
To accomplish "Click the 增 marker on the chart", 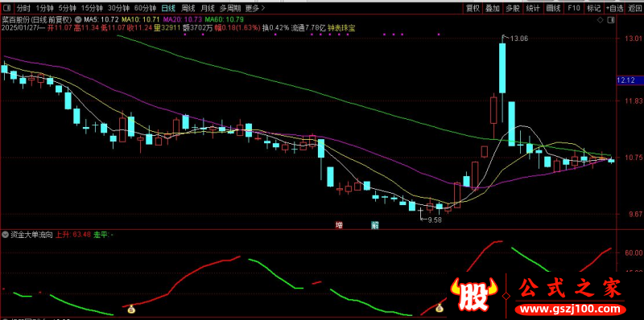I will tap(339, 224).
